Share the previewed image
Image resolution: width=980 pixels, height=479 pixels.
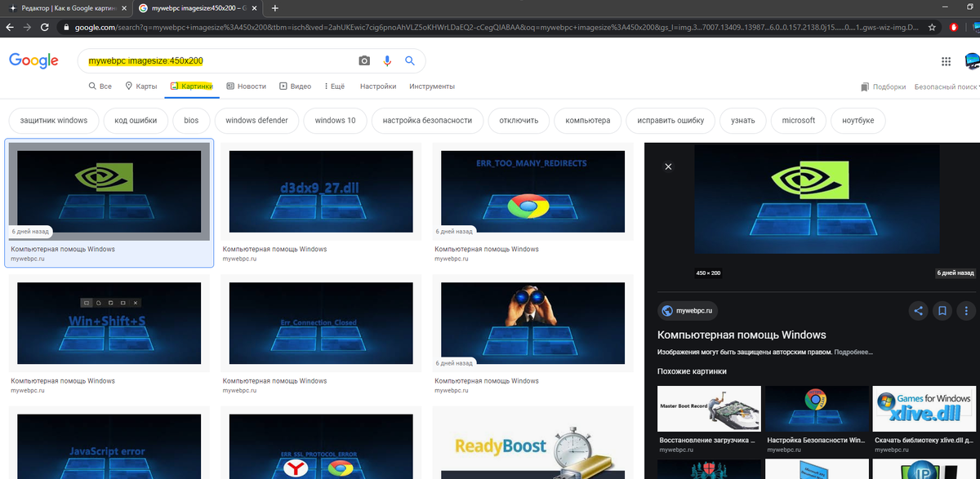click(x=919, y=310)
